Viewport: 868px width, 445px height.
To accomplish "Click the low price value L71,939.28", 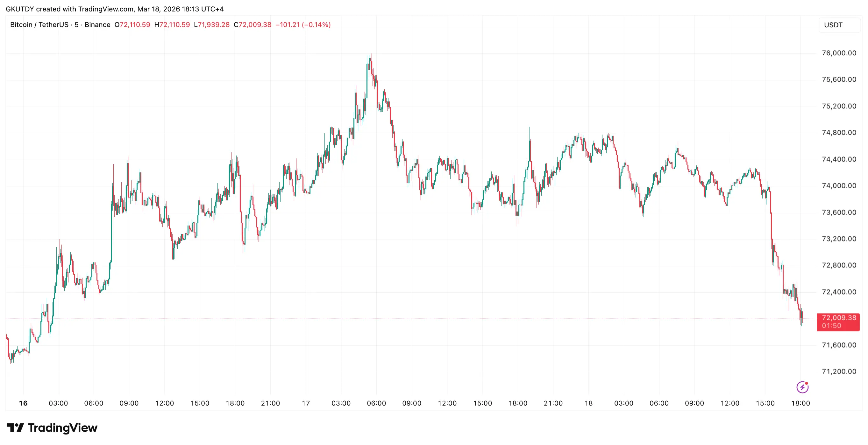I will click(x=212, y=24).
